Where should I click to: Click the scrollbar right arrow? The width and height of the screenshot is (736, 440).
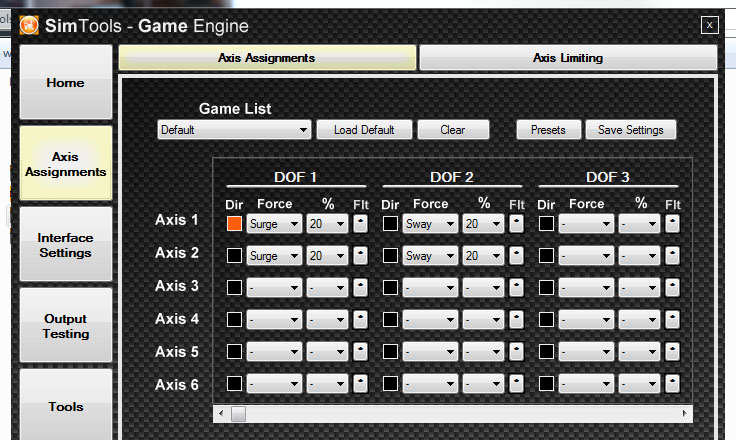[684, 414]
